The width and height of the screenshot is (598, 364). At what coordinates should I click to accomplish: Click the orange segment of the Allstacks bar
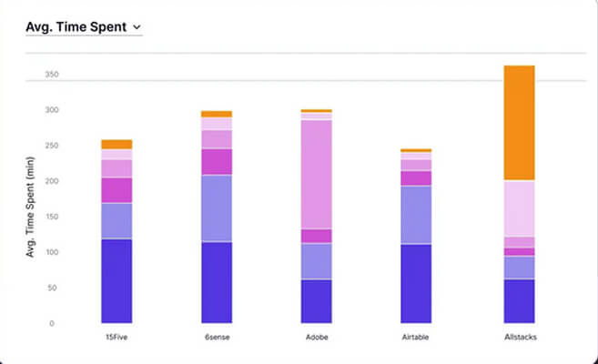[x=519, y=123]
